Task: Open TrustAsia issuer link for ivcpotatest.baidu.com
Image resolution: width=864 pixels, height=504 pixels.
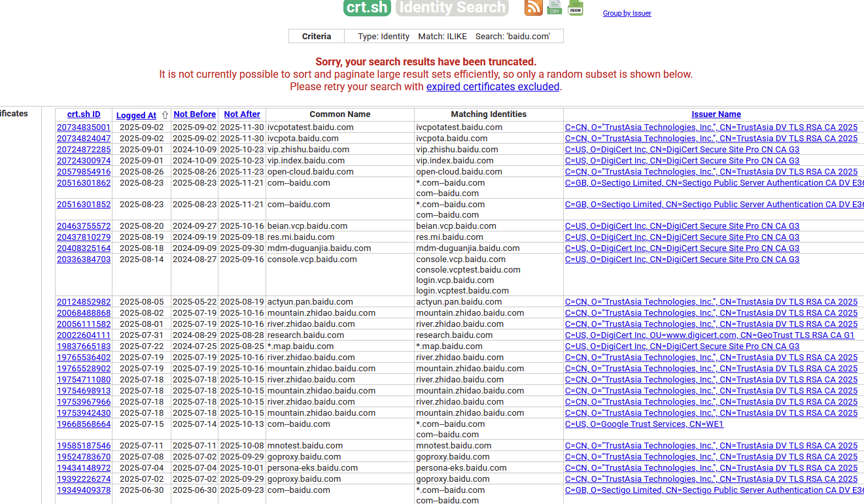Action: pos(711,127)
